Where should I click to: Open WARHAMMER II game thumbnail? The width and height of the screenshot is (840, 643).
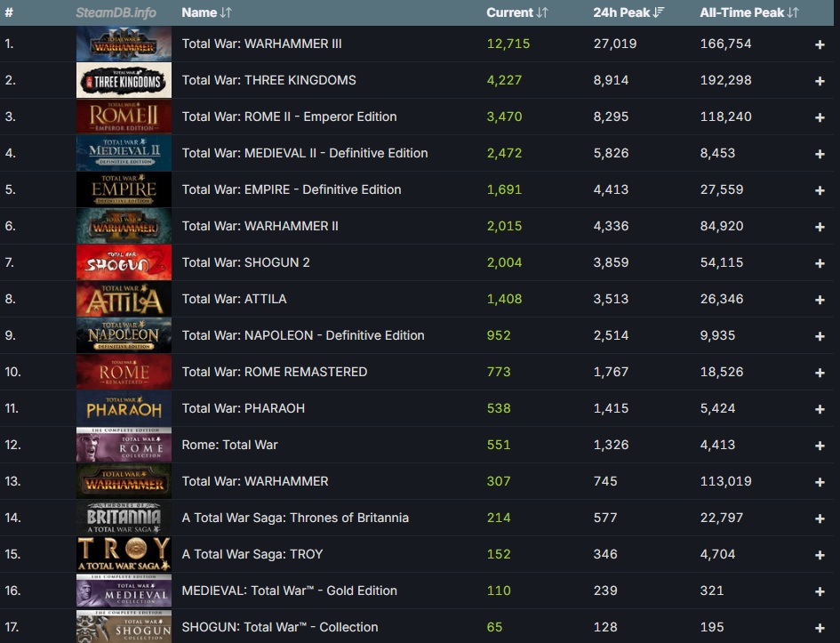pyautogui.click(x=124, y=226)
